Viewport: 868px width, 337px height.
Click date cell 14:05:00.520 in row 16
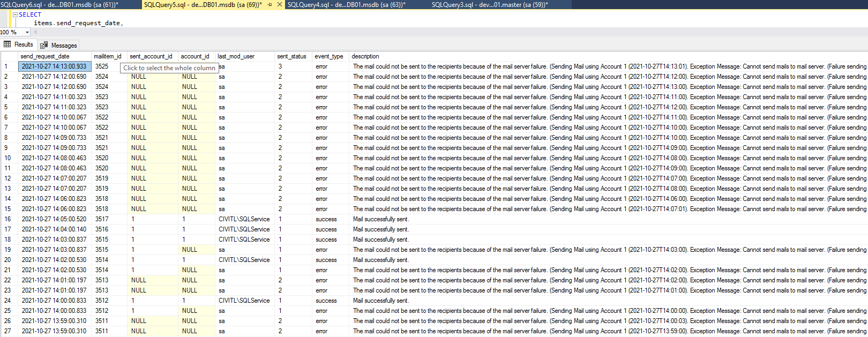coord(55,219)
